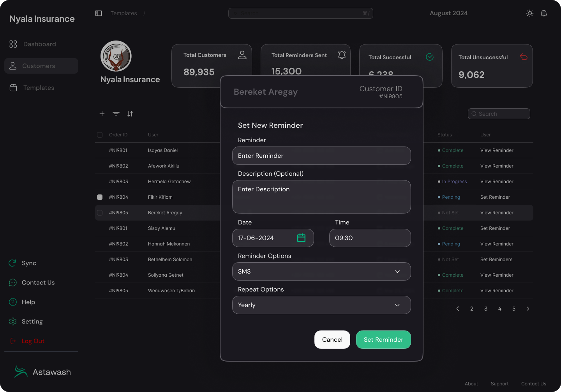Open the calendar date picker icon
This screenshot has height=392, width=561.
pyautogui.click(x=301, y=238)
